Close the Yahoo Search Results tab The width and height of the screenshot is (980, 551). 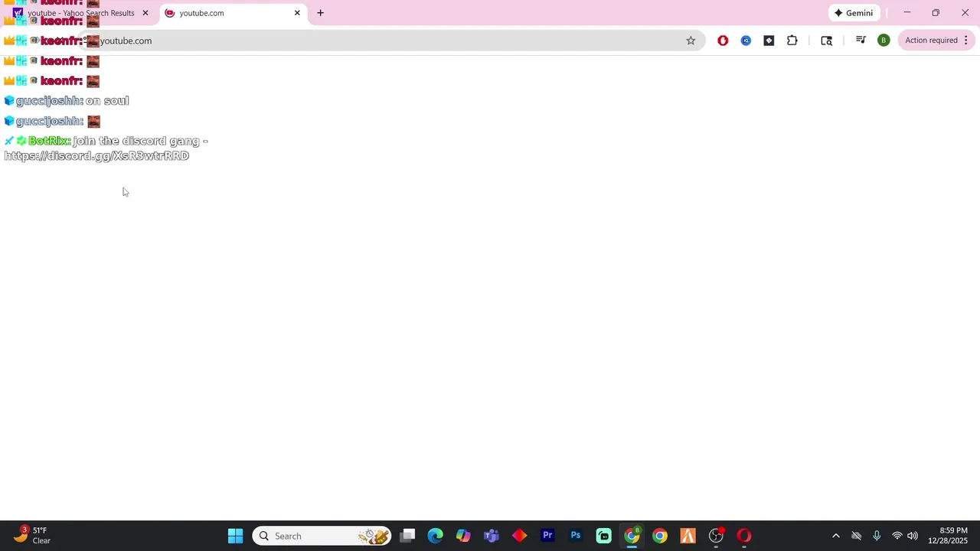145,13
